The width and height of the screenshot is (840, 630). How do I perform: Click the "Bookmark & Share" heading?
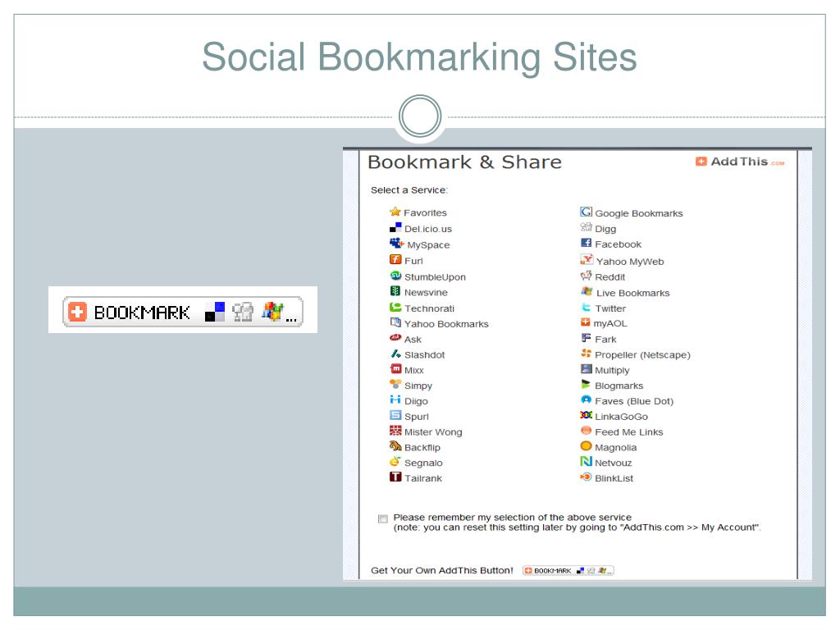pos(464,162)
